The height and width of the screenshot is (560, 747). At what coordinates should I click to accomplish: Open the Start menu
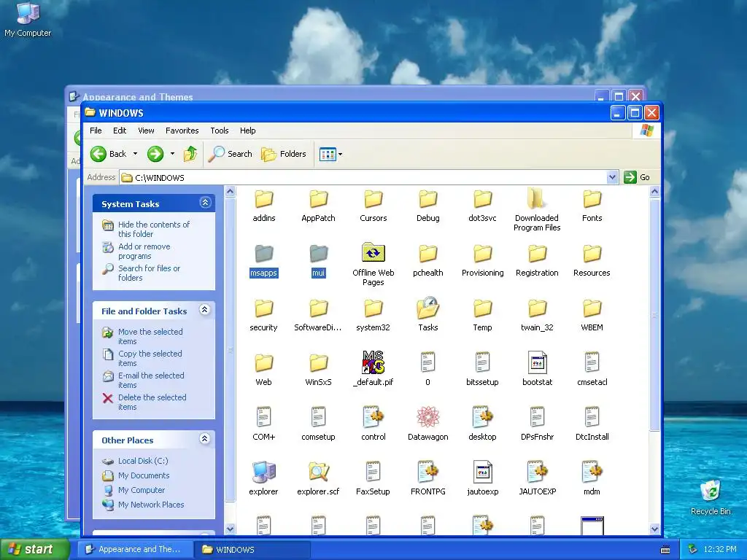[34, 549]
